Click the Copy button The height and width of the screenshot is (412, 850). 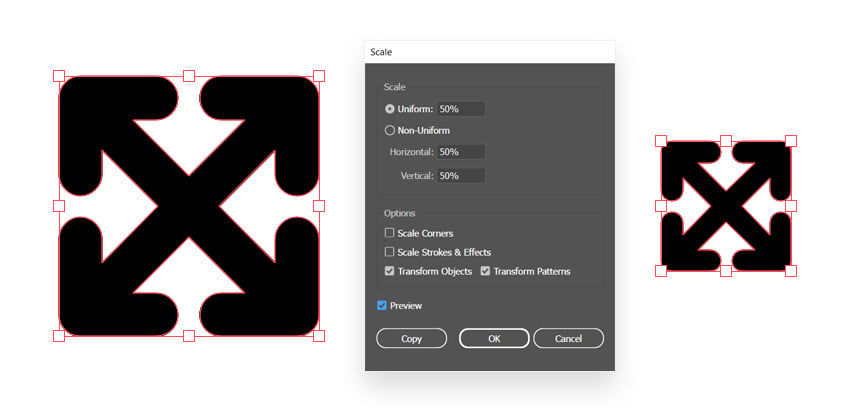(411, 338)
